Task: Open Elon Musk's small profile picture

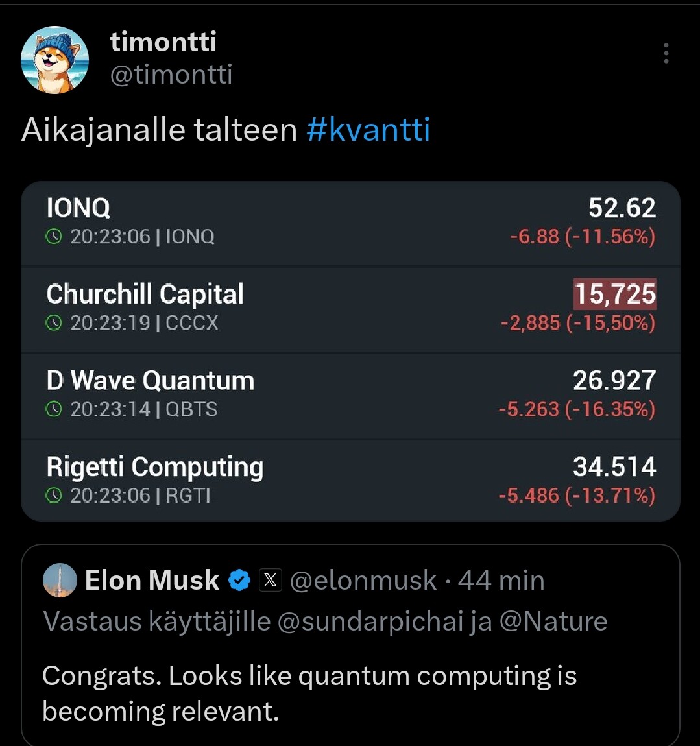Action: tap(60, 580)
